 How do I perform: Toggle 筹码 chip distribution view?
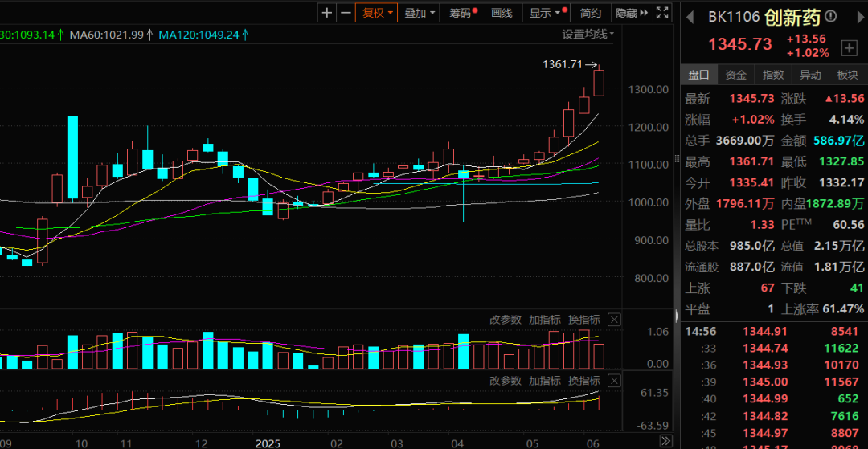click(x=461, y=13)
